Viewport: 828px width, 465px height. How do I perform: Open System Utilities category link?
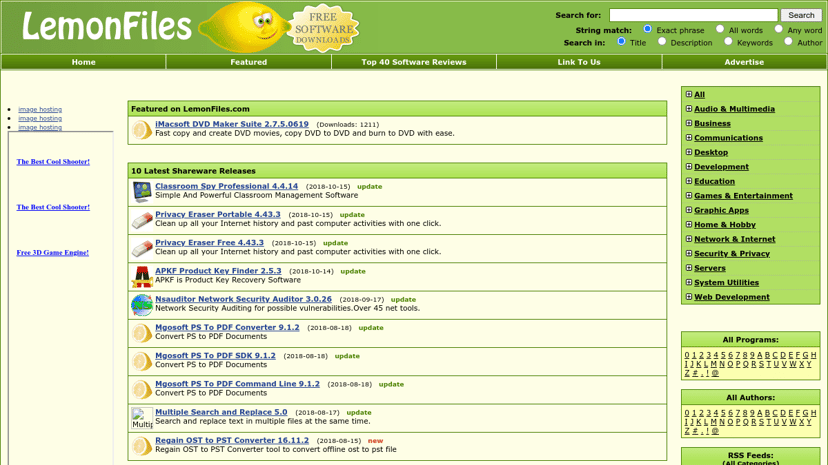point(726,282)
